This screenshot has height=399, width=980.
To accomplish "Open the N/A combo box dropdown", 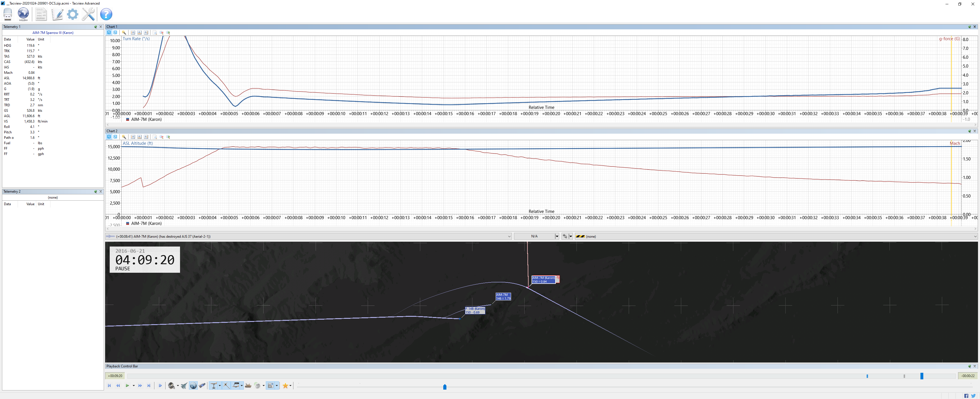I will pos(557,237).
